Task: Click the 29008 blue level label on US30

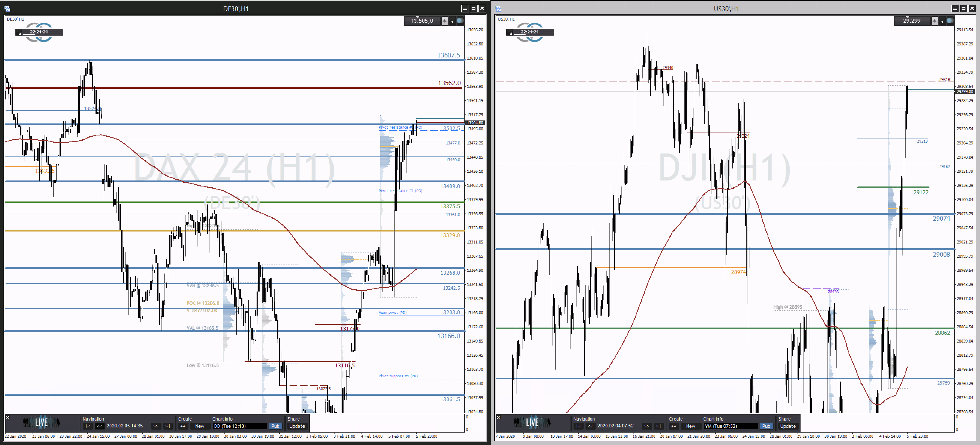Action: pyautogui.click(x=941, y=255)
